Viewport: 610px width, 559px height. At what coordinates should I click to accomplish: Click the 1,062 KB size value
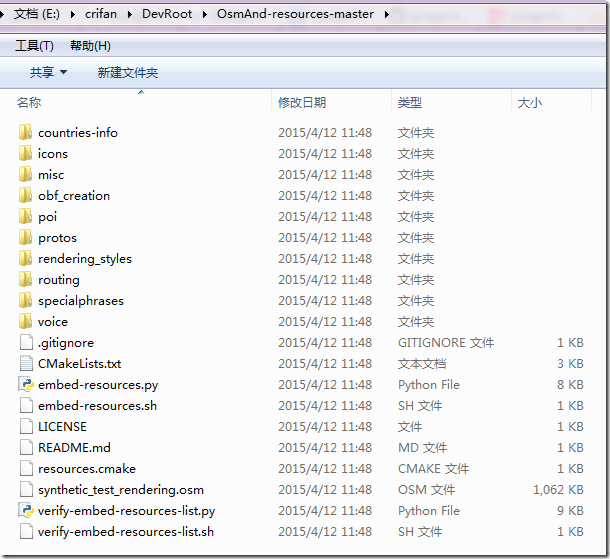click(558, 490)
